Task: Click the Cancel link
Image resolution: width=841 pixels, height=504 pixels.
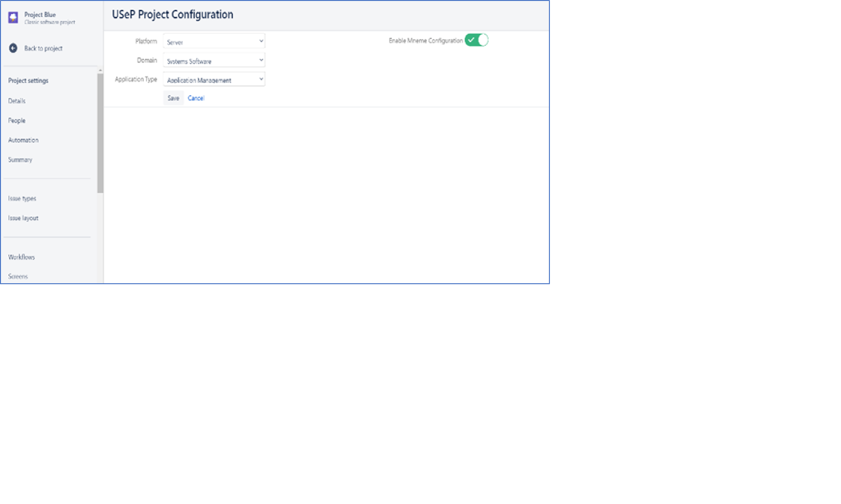Action: pos(196,98)
